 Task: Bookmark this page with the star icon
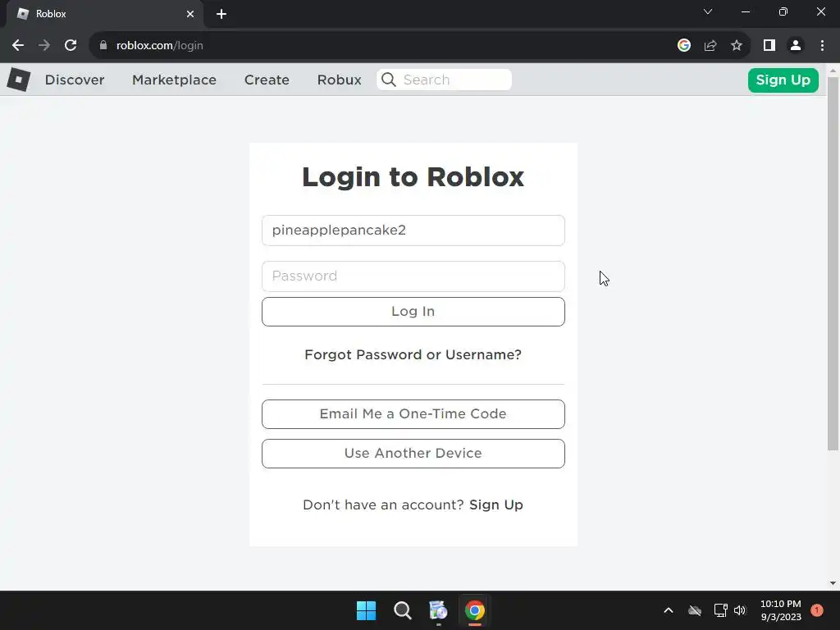[737, 46]
